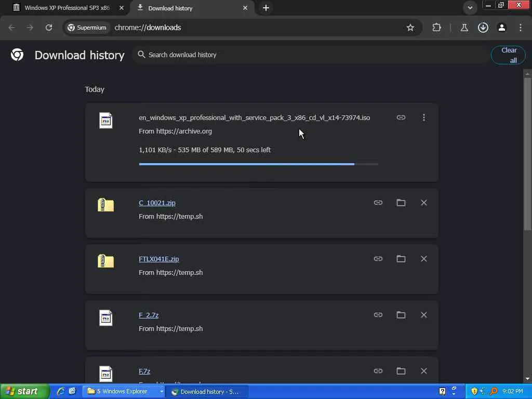The height and width of the screenshot is (399, 532).
Task: Remove F_2.7z from download list
Action: coord(424,315)
